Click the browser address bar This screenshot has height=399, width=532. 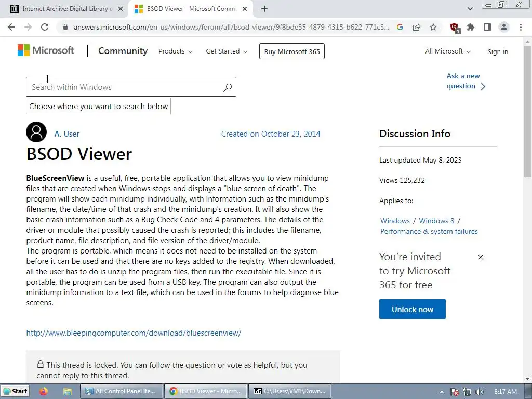(231, 27)
